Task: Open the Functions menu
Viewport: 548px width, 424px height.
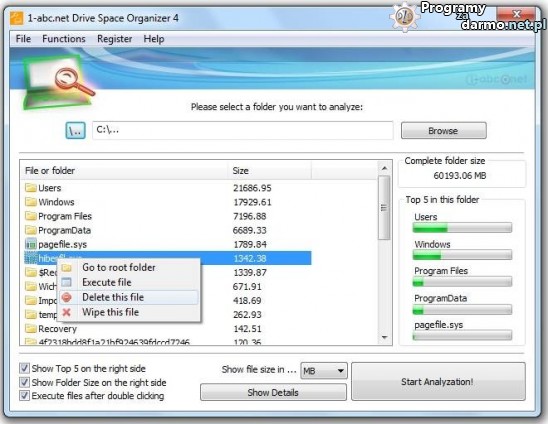Action: (64, 39)
